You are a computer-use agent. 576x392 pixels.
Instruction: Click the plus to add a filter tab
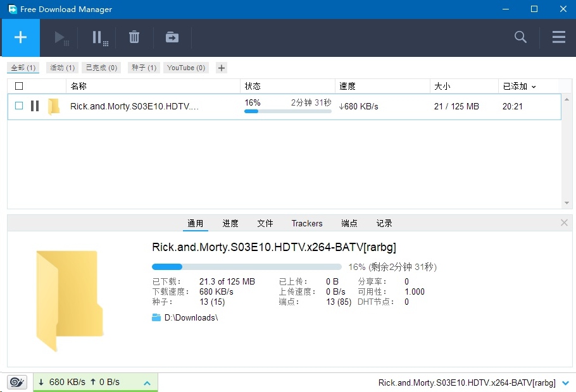coord(221,68)
